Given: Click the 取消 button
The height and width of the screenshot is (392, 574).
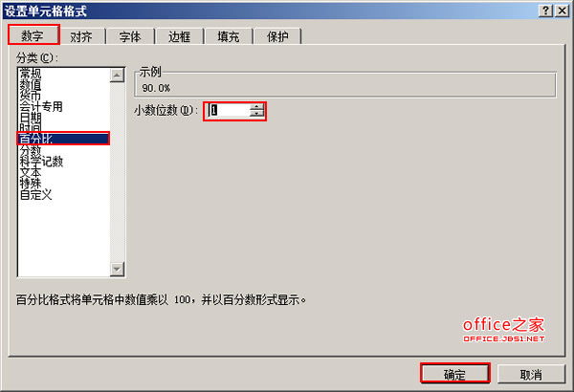Looking at the screenshot, I should [x=531, y=374].
